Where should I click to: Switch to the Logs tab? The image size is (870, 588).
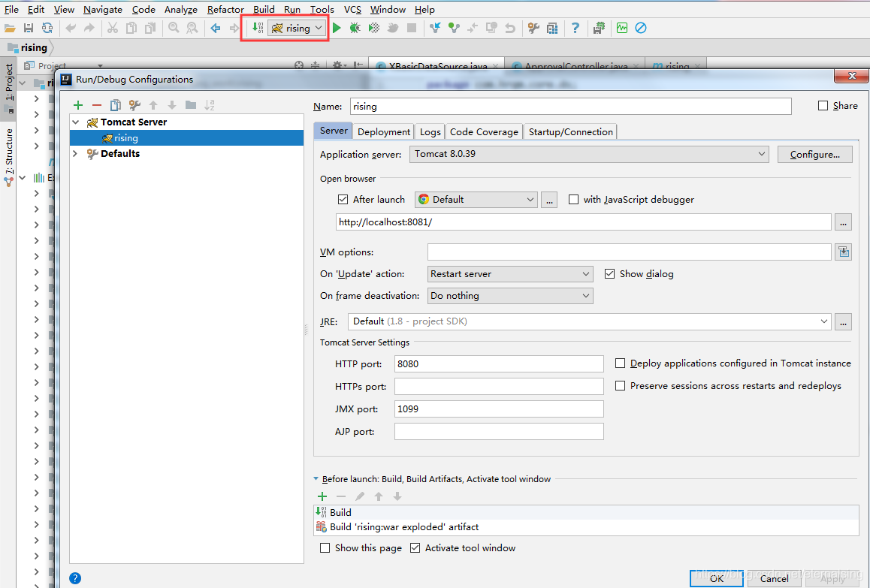click(x=430, y=131)
